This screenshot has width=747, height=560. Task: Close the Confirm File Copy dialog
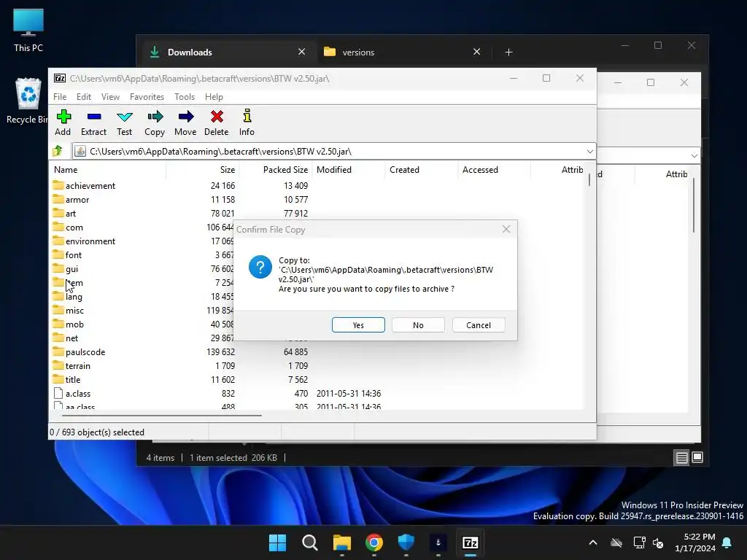(x=506, y=229)
